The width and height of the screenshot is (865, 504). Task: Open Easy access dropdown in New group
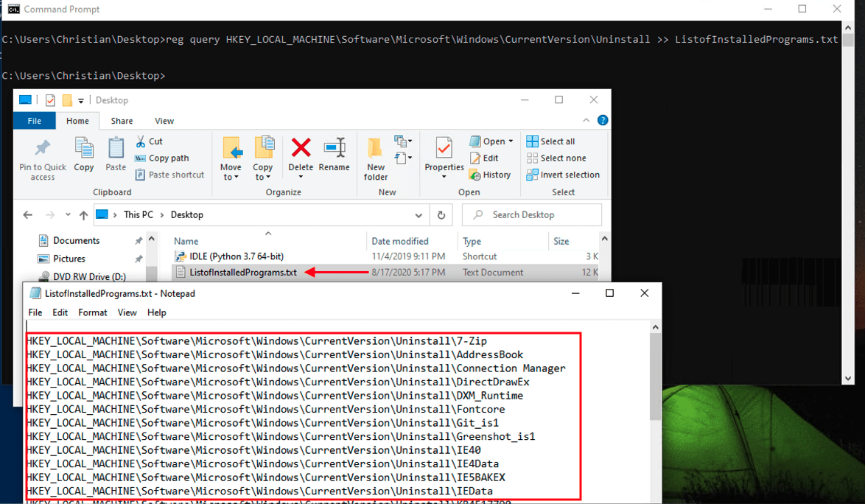coord(403,158)
